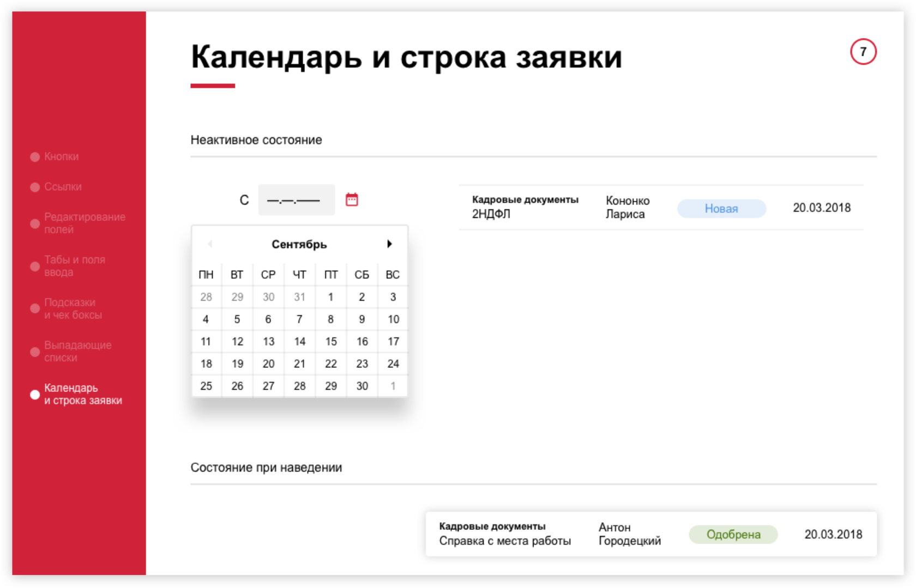
Task: Click page number 7 circle
Action: 863,52
